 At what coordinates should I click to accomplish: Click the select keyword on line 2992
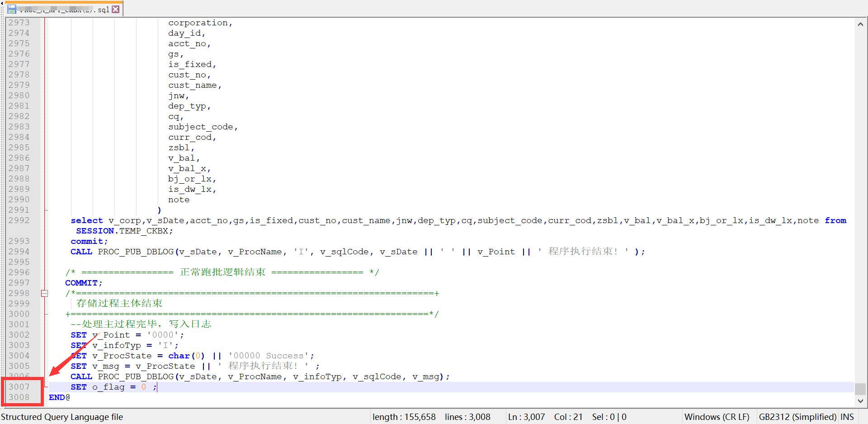87,220
